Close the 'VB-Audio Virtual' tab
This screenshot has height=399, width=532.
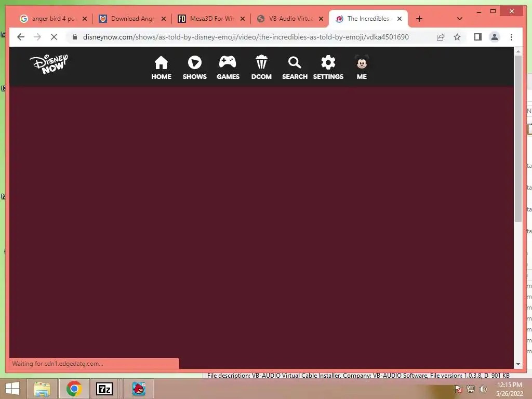pyautogui.click(x=321, y=19)
